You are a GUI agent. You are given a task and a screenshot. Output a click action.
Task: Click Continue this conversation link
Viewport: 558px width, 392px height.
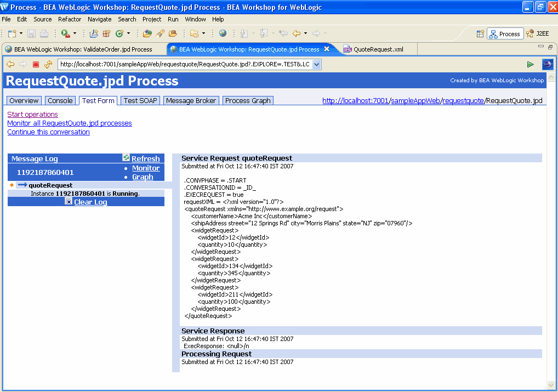pyautogui.click(x=48, y=132)
